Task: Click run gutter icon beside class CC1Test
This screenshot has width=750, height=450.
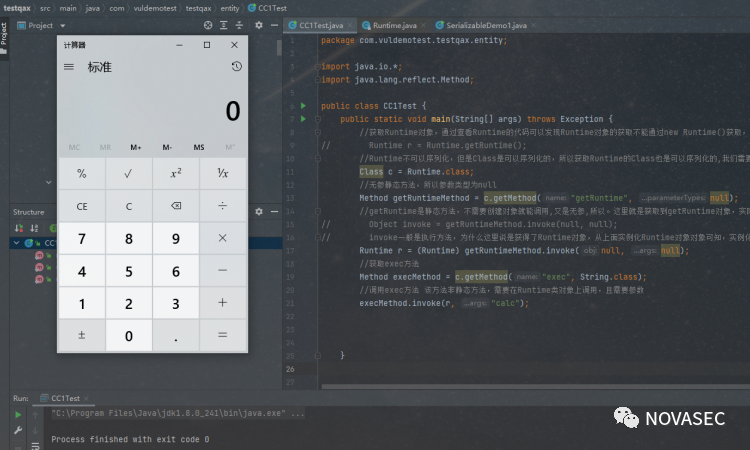Action: click(x=303, y=106)
